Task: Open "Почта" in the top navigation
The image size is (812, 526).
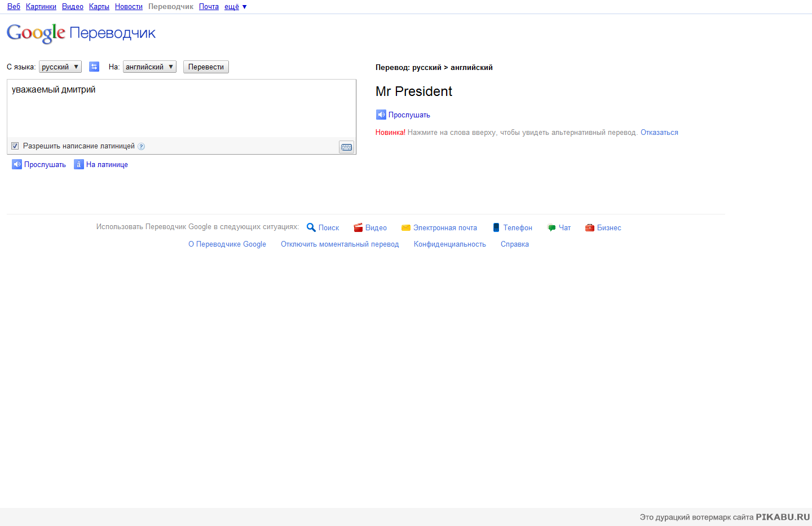Action: 209,7
